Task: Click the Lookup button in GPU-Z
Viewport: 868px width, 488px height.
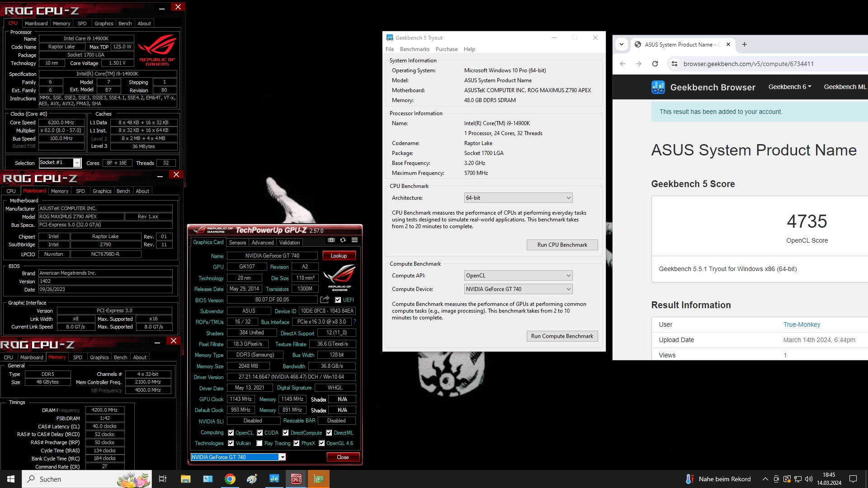Action: (339, 256)
